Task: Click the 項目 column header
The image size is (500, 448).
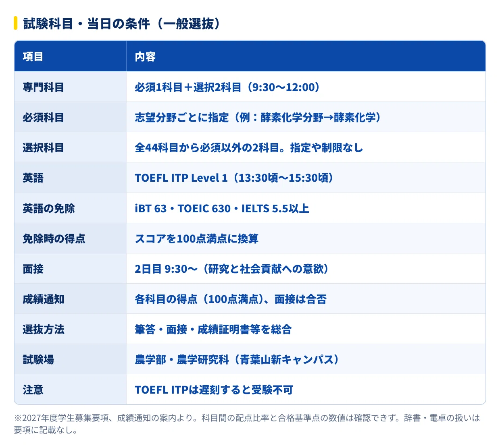Action: click(x=33, y=57)
